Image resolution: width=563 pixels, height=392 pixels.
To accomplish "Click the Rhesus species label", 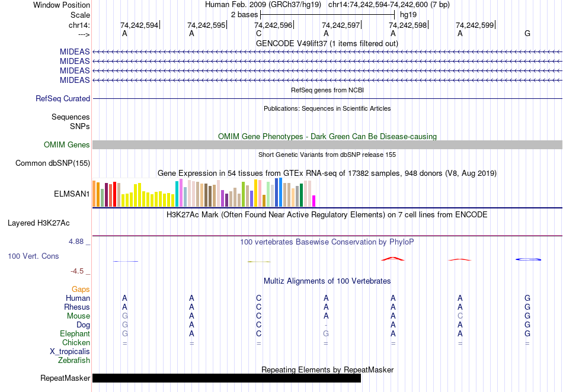I will (x=77, y=307).
